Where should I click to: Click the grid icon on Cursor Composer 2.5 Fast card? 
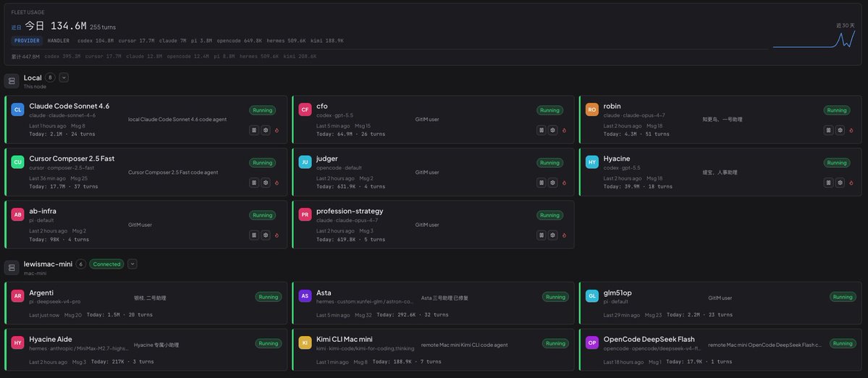[254, 182]
